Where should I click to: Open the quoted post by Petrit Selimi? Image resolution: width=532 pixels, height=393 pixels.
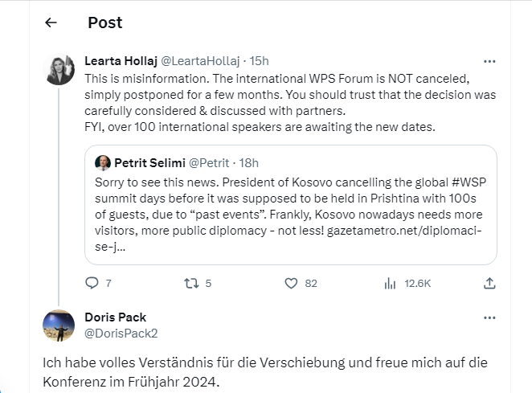pyautogui.click(x=291, y=205)
